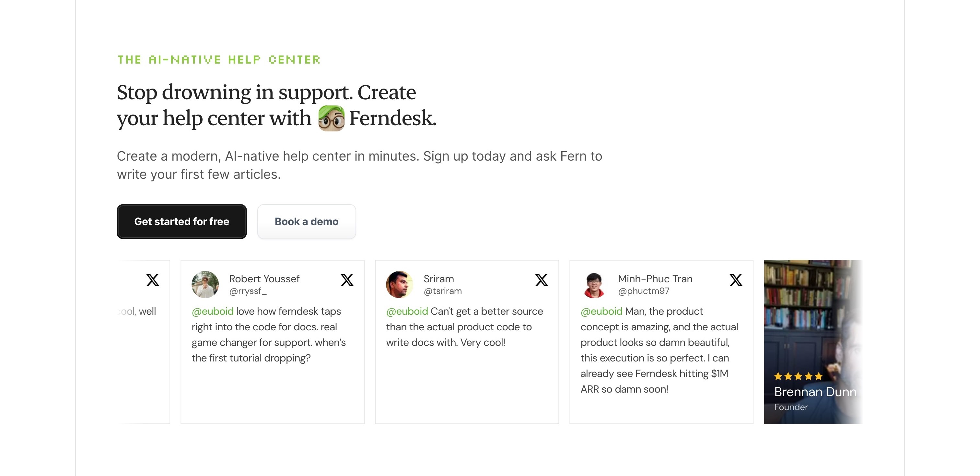Open @euboid mention in Robert Youssef's tweet
Viewport: 980px width, 476px height.
pyautogui.click(x=212, y=311)
